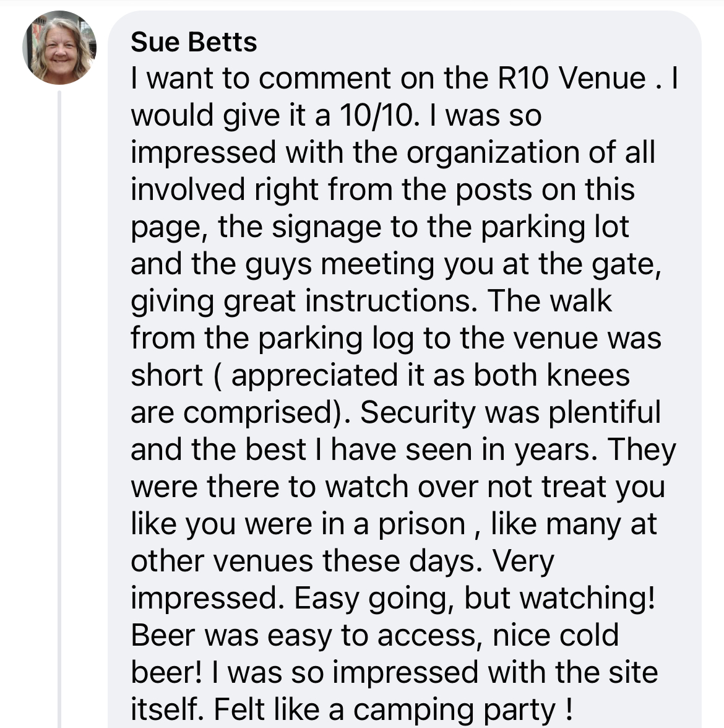Image resolution: width=724 pixels, height=728 pixels.
Task: Click the words 'parking lot' in the comment
Action: (x=554, y=228)
